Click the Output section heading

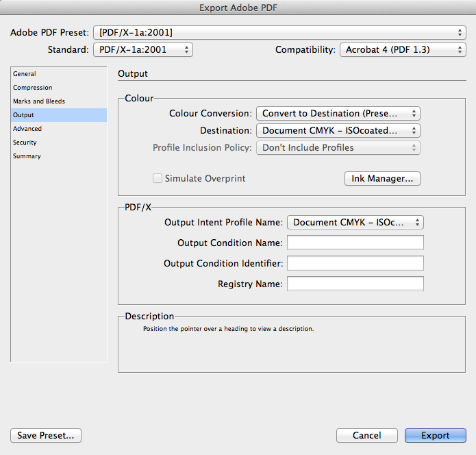(133, 74)
